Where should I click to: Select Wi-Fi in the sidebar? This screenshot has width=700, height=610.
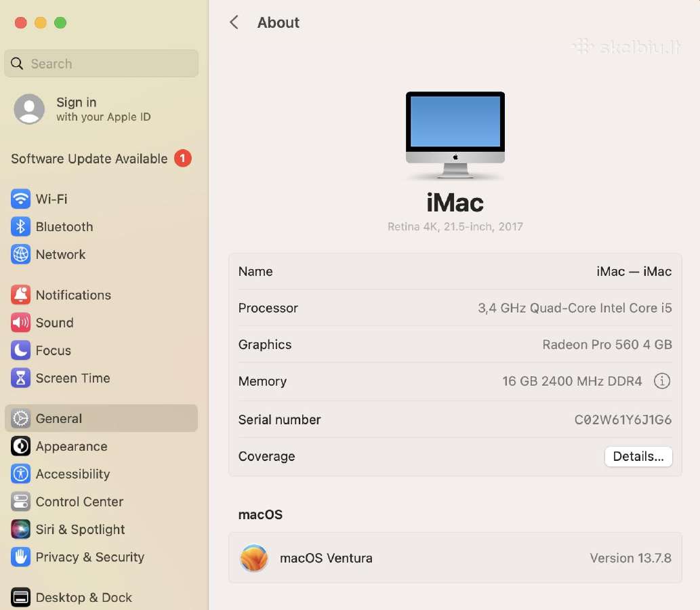52,199
